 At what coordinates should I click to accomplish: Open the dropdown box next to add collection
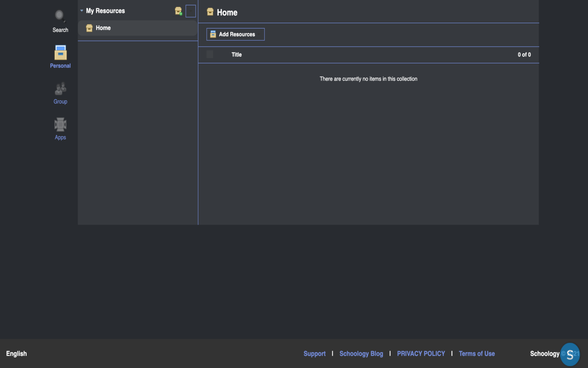[x=191, y=11]
